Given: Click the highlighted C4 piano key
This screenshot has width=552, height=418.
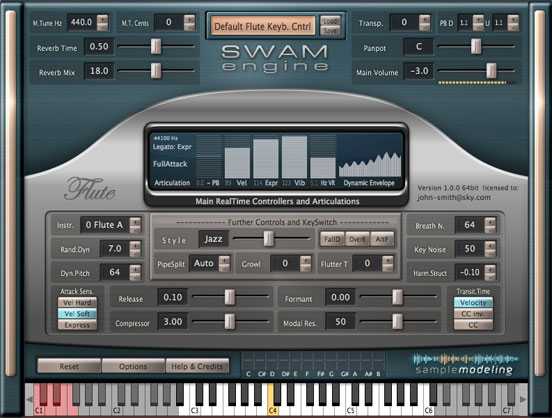Looking at the screenshot, I should 271,400.
